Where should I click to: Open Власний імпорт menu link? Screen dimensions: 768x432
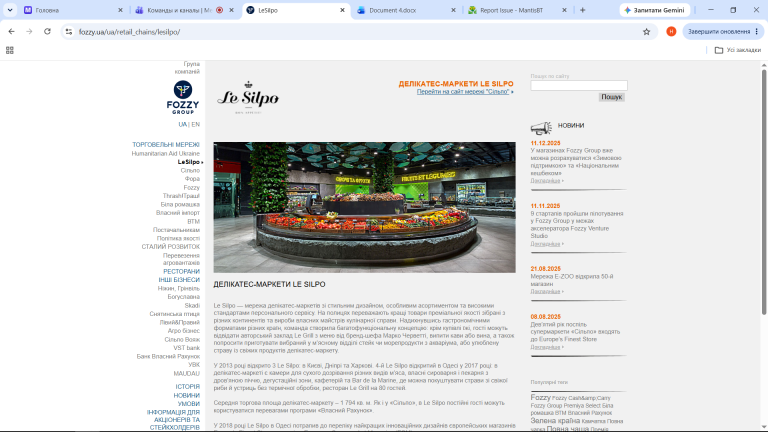click(178, 213)
